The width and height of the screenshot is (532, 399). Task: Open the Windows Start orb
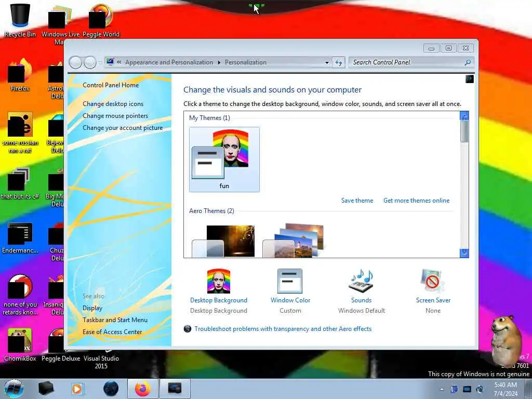tap(14, 389)
